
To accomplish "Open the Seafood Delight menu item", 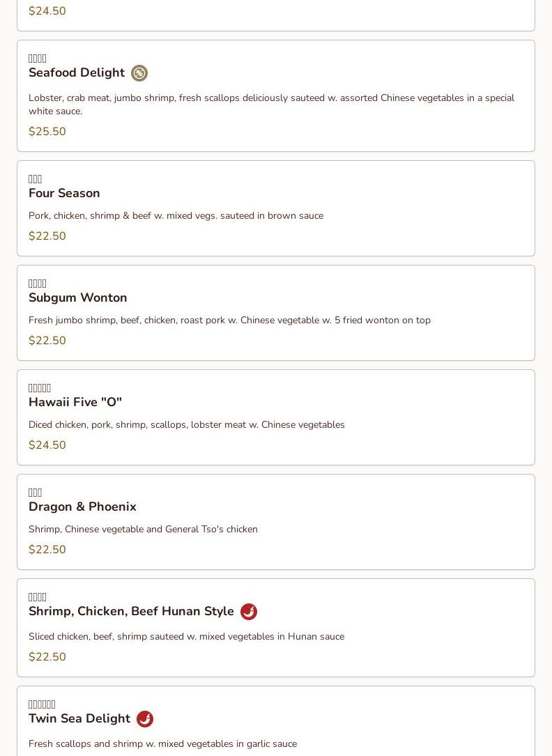I will tap(77, 72).
